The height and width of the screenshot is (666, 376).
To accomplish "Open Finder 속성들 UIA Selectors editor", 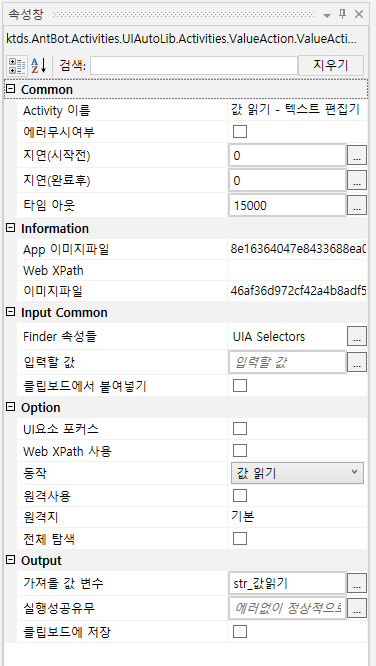I will [357, 336].
